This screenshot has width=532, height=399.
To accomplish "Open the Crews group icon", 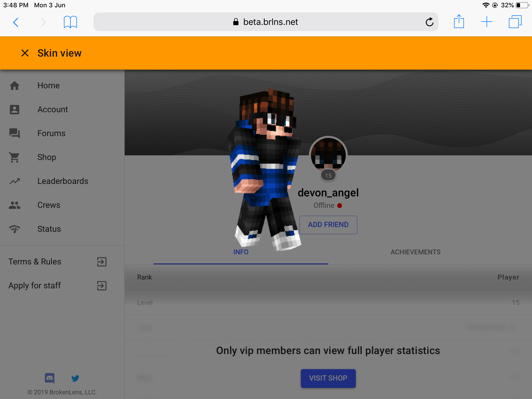I will point(15,205).
